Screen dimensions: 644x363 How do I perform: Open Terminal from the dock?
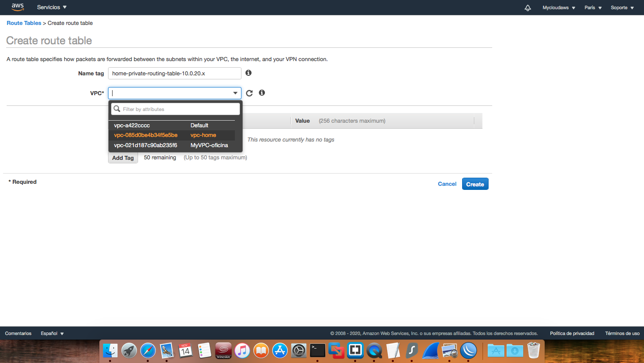pyautogui.click(x=317, y=350)
